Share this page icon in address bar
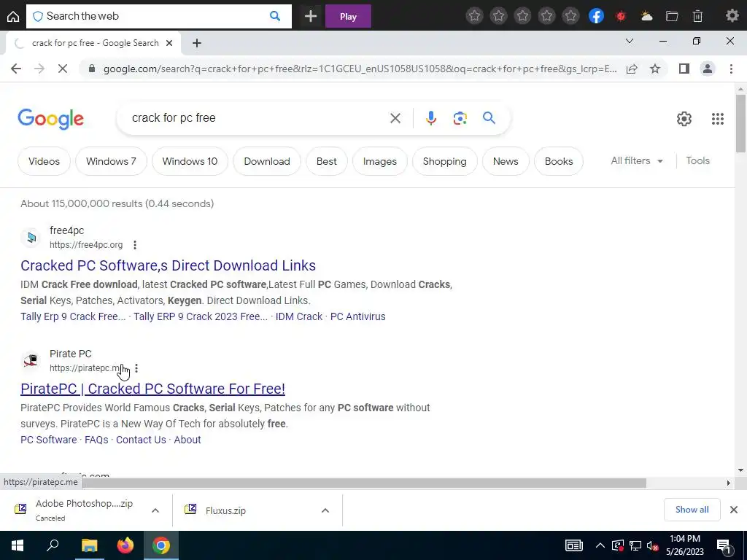This screenshot has width=747, height=560. tap(632, 69)
